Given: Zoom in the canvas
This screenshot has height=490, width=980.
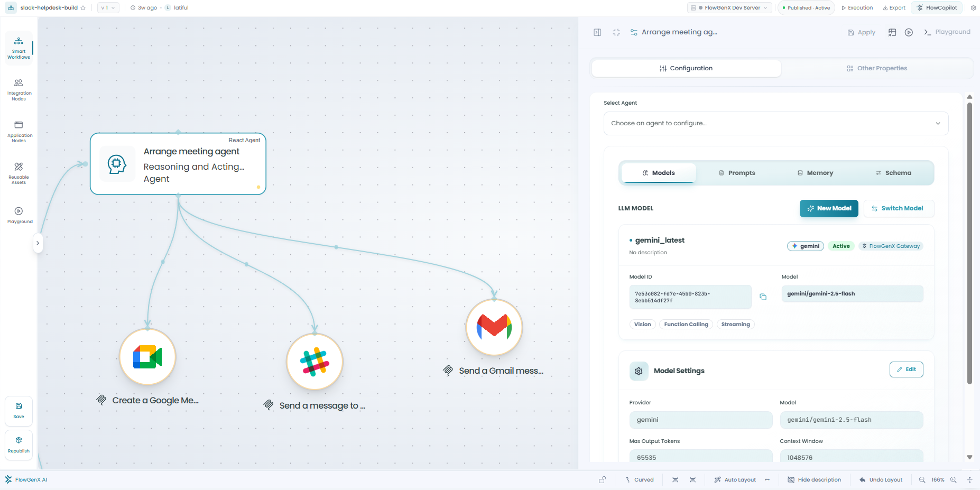Looking at the screenshot, I should pyautogui.click(x=954, y=480).
